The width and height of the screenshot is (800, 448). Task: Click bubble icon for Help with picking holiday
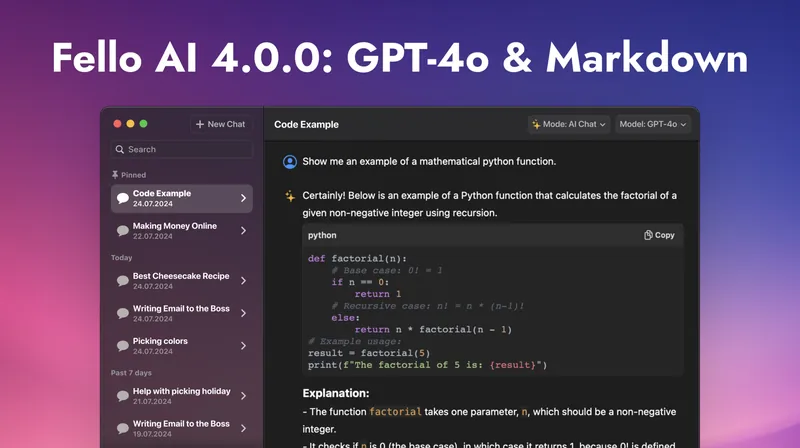coord(122,396)
